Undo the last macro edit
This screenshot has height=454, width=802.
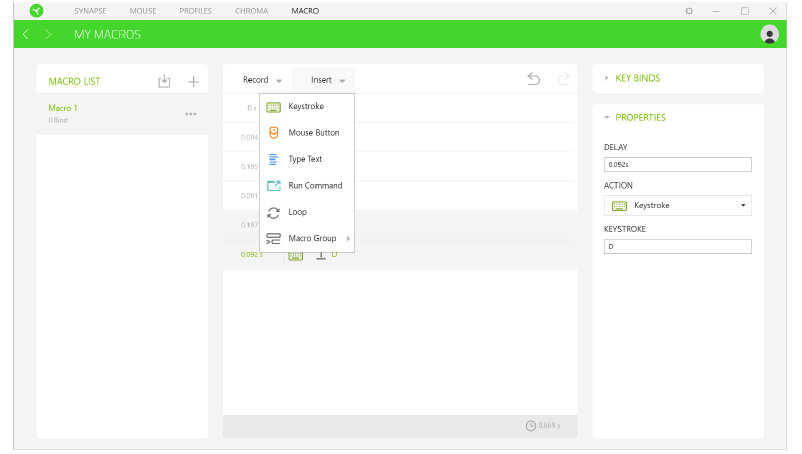point(533,79)
